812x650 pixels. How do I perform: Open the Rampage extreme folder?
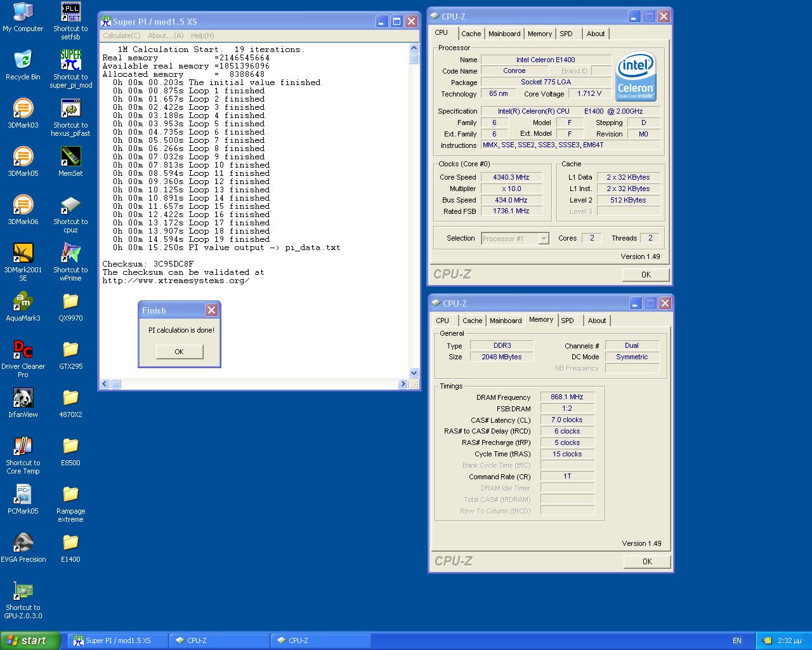tap(70, 503)
